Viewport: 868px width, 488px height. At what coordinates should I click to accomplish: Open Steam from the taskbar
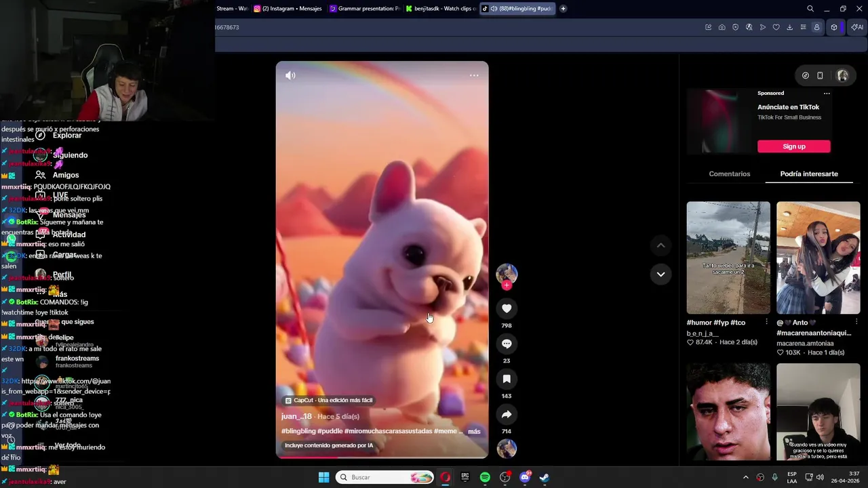point(544,477)
